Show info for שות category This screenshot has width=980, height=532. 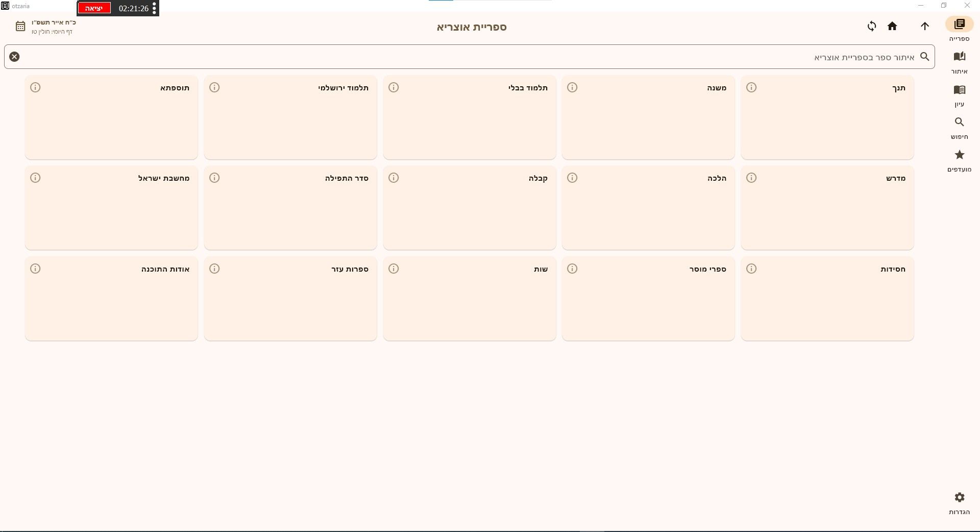(394, 269)
